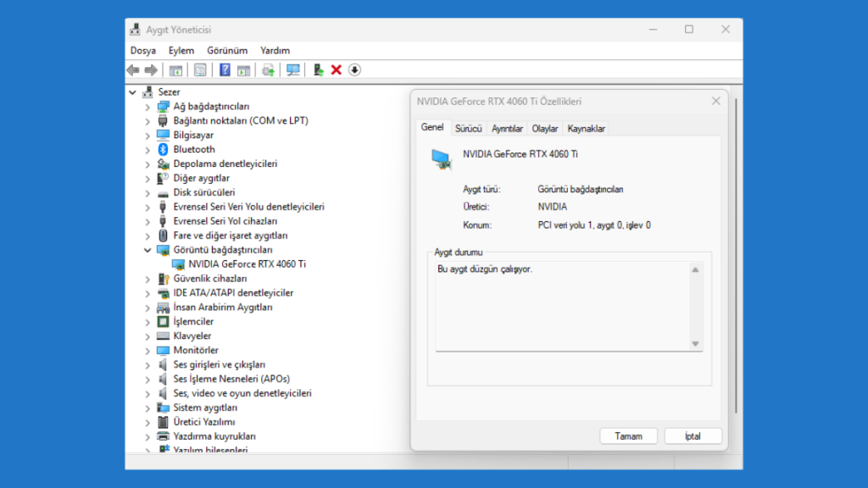Click the Monitörler display icon
The image size is (868, 488).
163,350
